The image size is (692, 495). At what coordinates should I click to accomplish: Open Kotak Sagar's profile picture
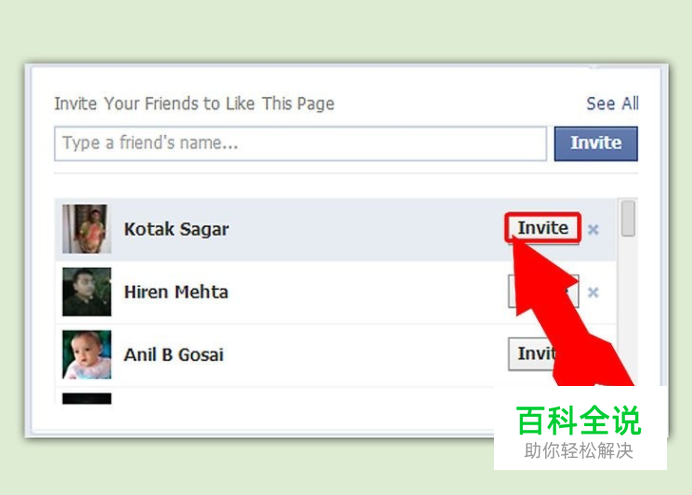coord(86,229)
